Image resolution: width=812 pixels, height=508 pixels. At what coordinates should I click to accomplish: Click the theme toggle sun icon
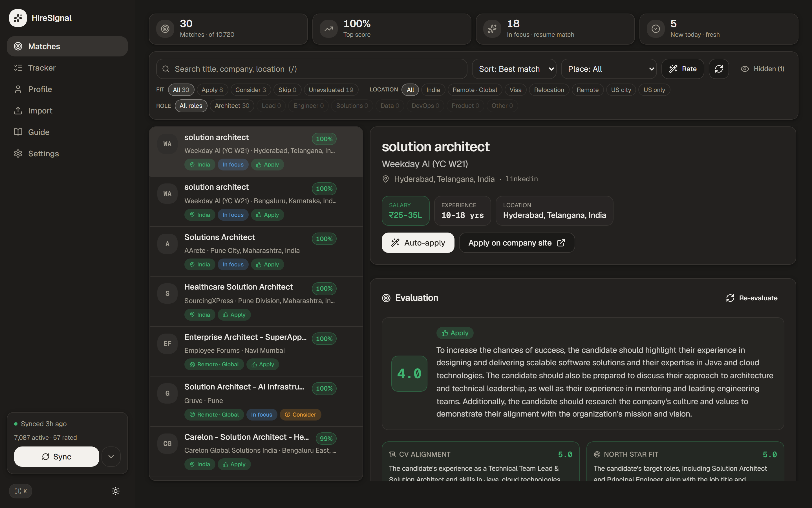(x=115, y=491)
